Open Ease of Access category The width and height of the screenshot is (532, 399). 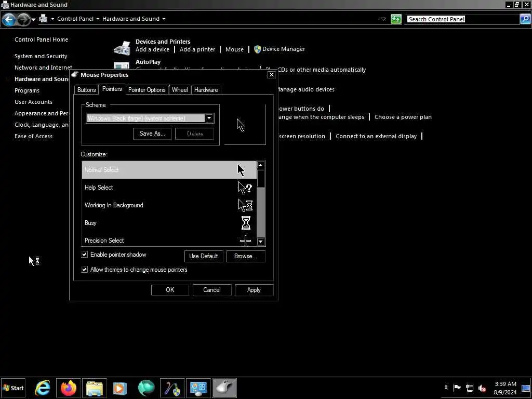[x=33, y=136]
